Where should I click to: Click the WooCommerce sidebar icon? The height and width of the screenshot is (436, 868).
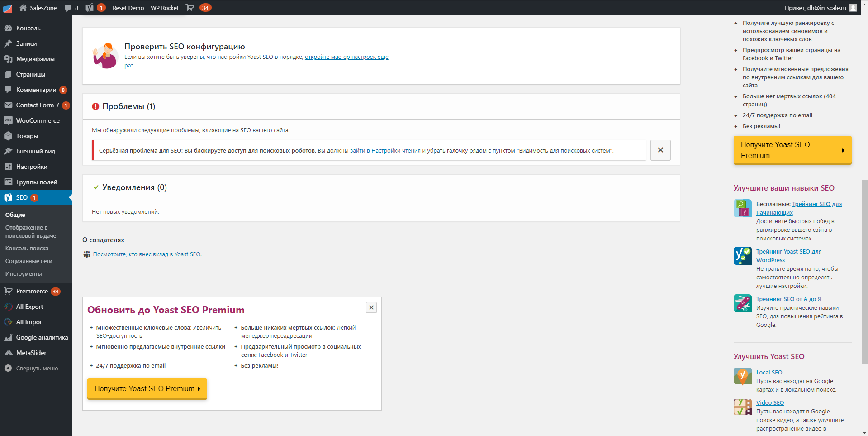pyautogui.click(x=8, y=120)
